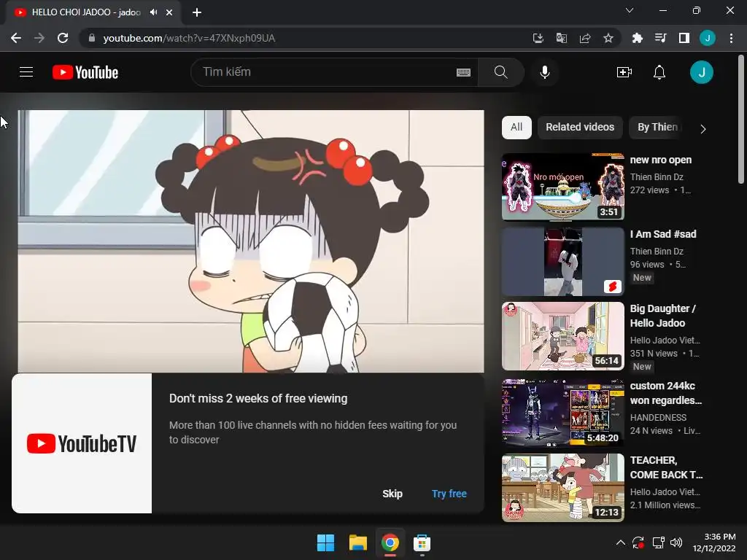The image size is (747, 560).
Task: Open 'Big Daughter / Hello Jadoo' title
Action: [662, 316]
